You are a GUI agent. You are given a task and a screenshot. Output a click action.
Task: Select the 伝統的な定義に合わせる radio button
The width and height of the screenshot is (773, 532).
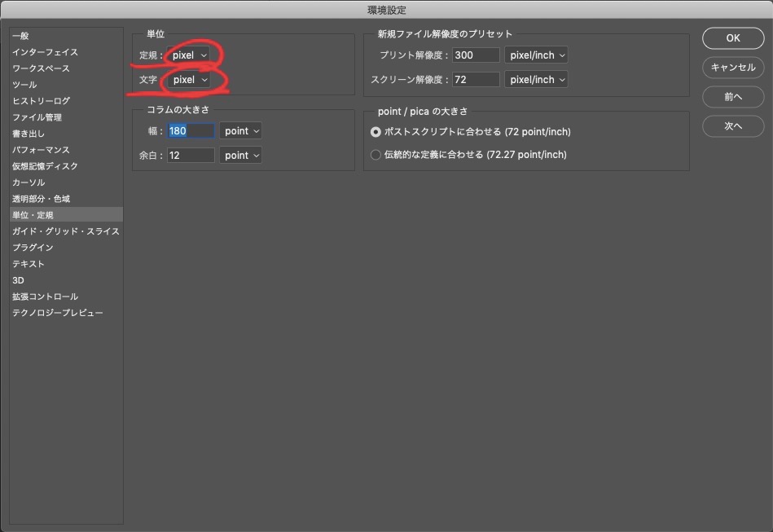[x=376, y=154]
